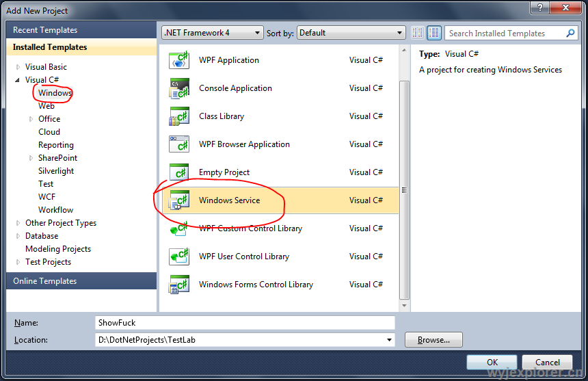Expand the Other Project Types node
This screenshot has height=381, width=588.
coord(18,223)
